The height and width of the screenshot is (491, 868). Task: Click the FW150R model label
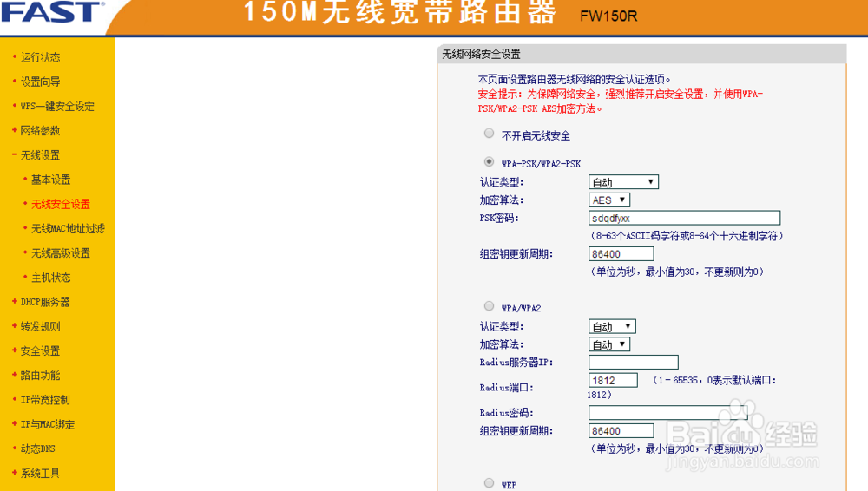pos(608,16)
